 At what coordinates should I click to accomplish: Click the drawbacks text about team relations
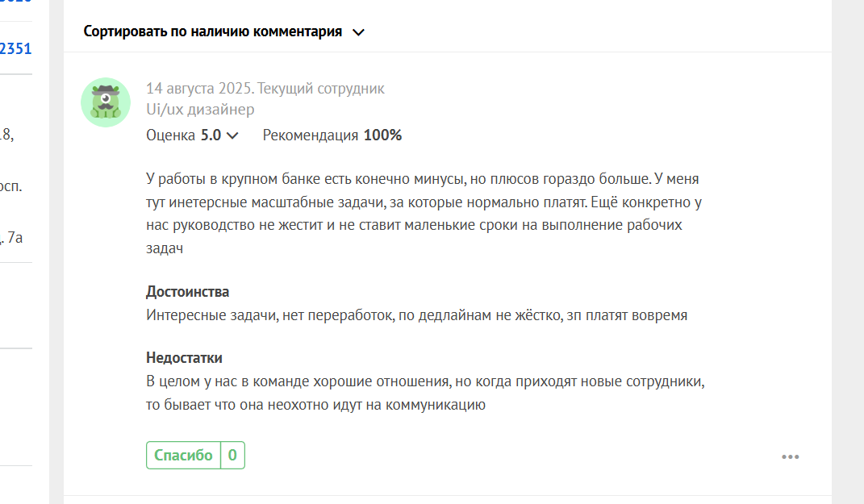[x=425, y=393]
